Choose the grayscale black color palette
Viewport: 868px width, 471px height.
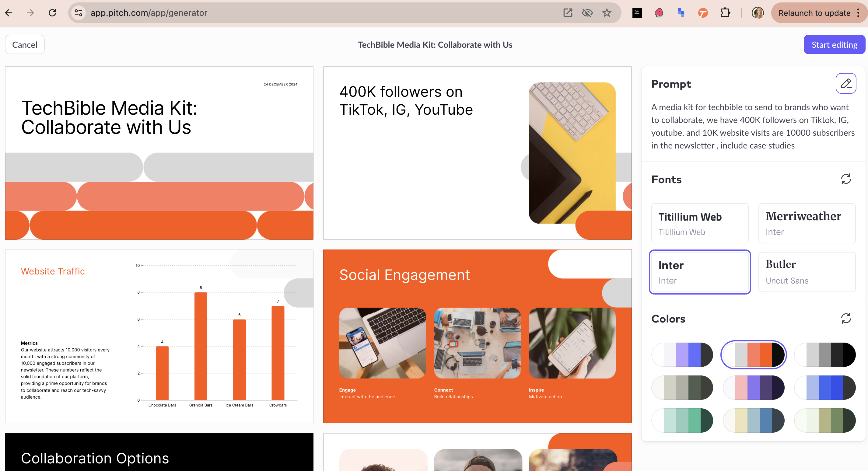point(825,355)
